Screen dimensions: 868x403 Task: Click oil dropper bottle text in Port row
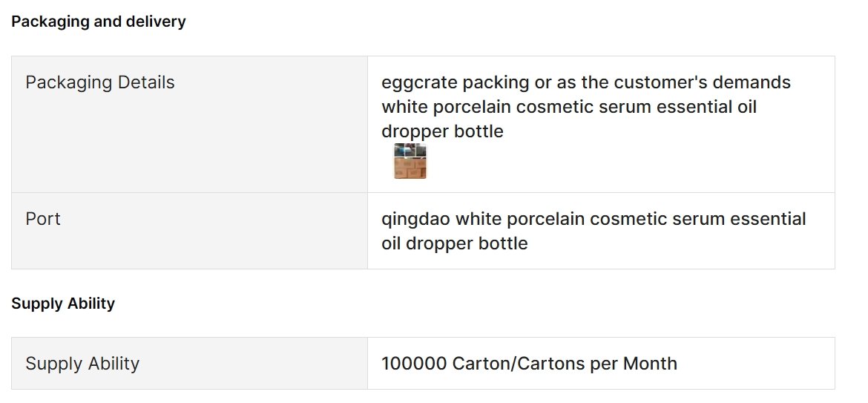point(455,243)
